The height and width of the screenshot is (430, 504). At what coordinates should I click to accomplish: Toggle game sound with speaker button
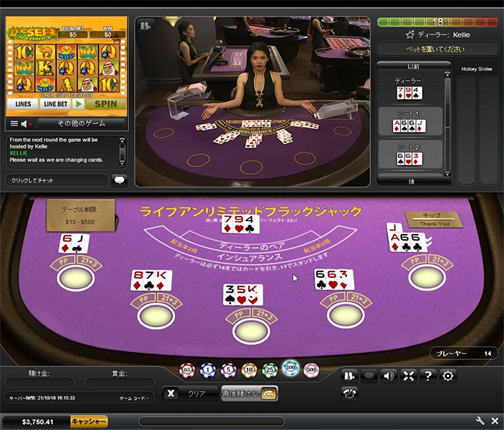point(389,375)
